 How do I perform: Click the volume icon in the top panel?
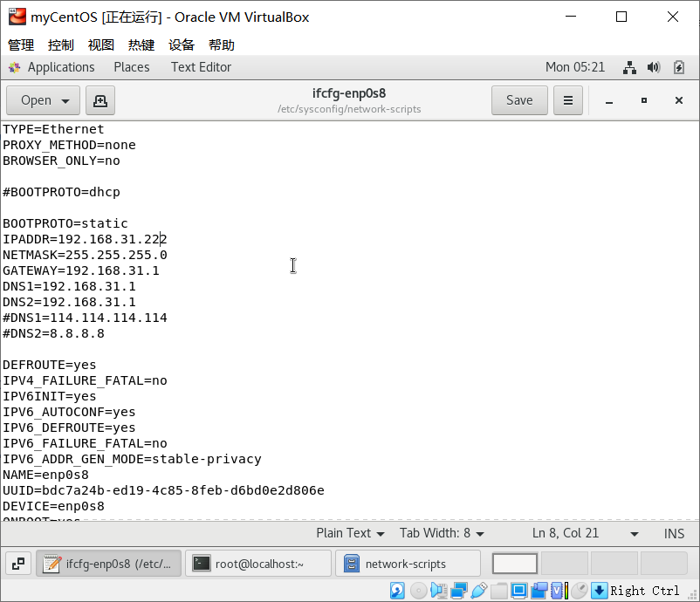pyautogui.click(x=652, y=67)
